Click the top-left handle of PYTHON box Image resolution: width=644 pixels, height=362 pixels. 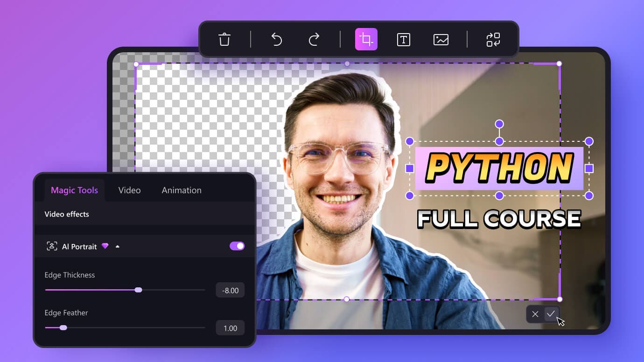pyautogui.click(x=410, y=141)
